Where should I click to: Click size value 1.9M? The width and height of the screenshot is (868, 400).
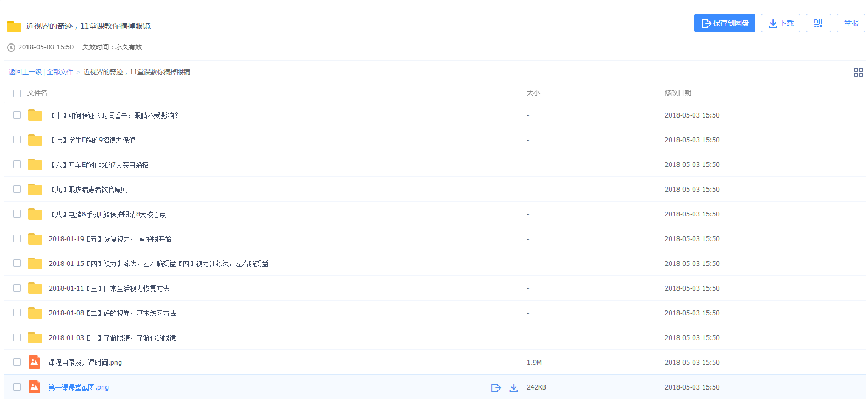[534, 363]
